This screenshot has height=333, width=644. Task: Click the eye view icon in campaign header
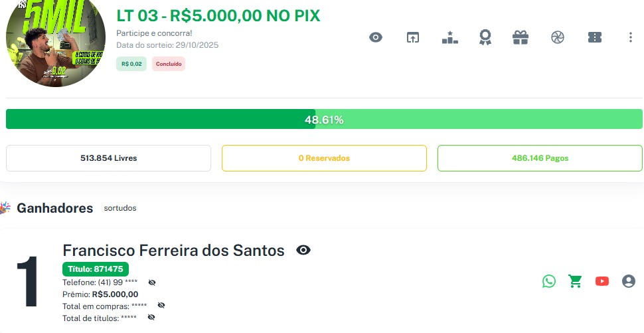[x=376, y=37]
